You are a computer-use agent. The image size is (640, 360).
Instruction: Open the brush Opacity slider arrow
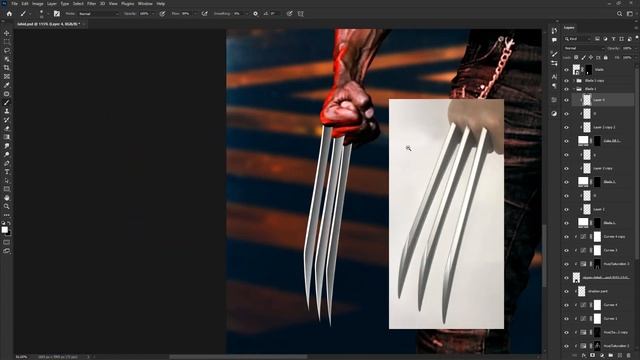click(153, 13)
